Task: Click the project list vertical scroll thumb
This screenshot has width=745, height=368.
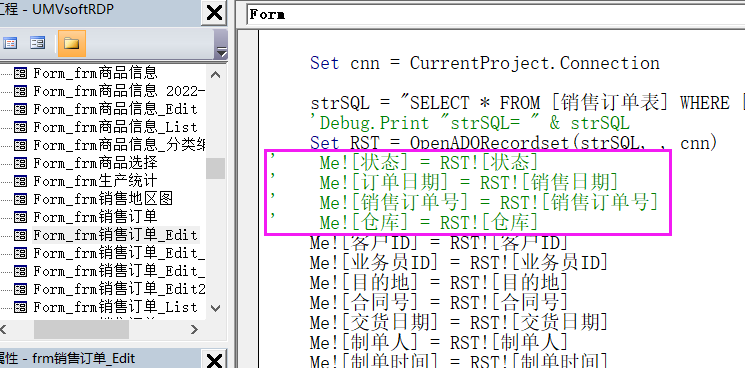Action: tap(215, 168)
